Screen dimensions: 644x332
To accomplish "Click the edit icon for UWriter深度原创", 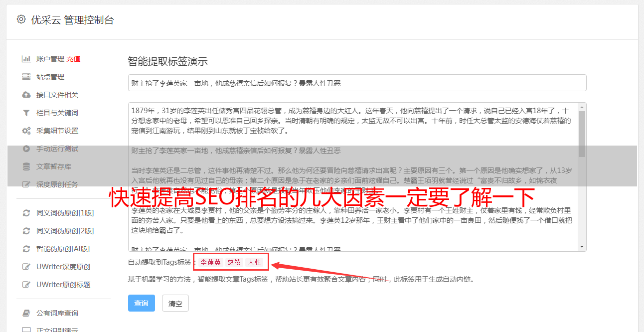I will pyautogui.click(x=26, y=267).
